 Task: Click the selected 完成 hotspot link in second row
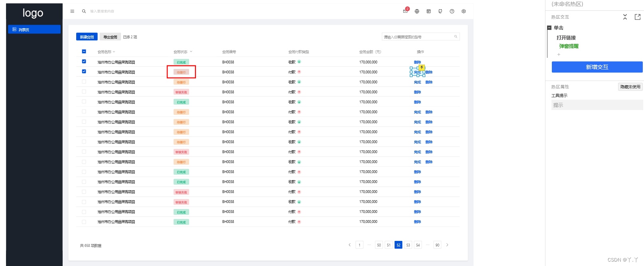click(417, 72)
